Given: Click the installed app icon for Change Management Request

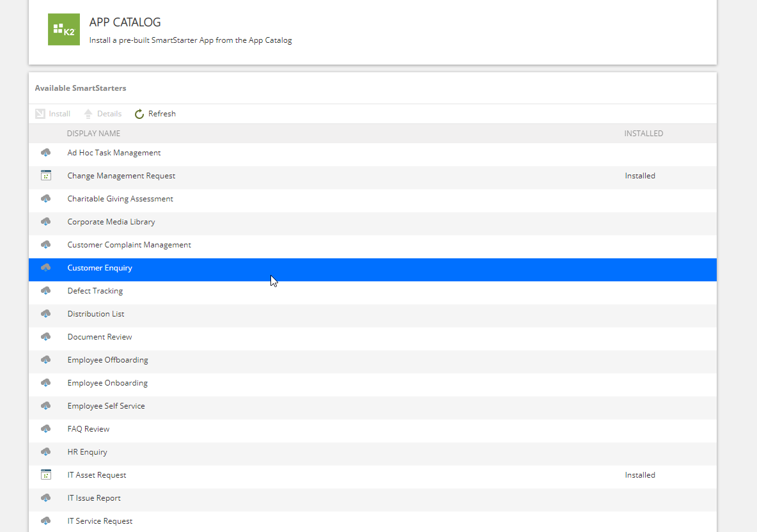Looking at the screenshot, I should click(46, 176).
